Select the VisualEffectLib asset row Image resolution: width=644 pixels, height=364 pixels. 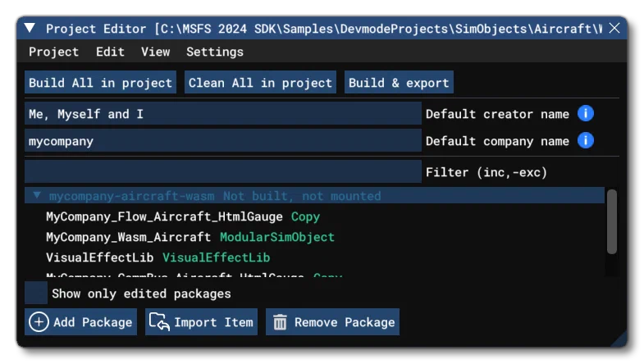pyautogui.click(x=158, y=257)
